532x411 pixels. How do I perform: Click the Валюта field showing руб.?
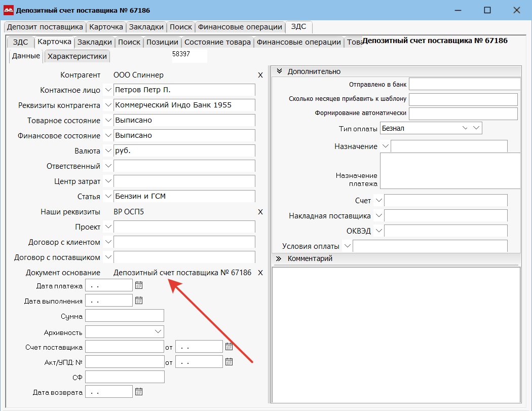pyautogui.click(x=184, y=151)
